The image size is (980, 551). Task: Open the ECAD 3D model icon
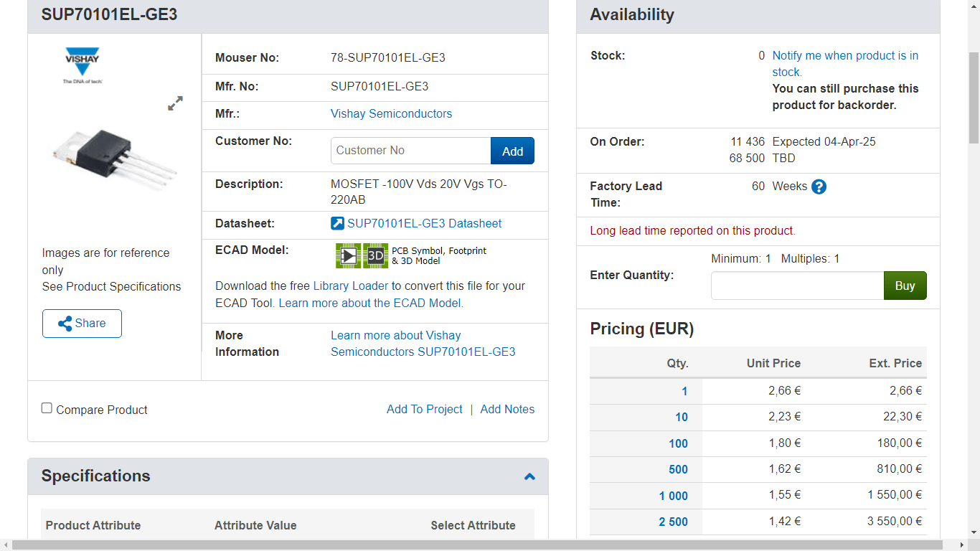tap(375, 255)
